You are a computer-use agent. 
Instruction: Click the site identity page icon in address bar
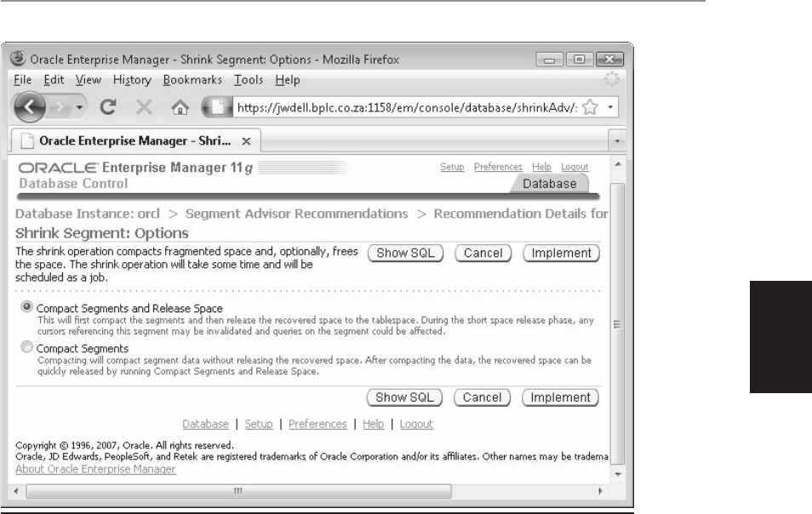click(x=218, y=107)
